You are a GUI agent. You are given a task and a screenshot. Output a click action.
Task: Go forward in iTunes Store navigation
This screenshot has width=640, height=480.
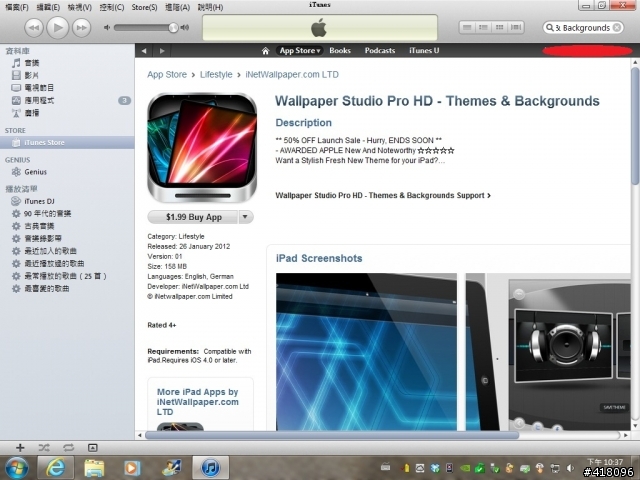(x=162, y=51)
